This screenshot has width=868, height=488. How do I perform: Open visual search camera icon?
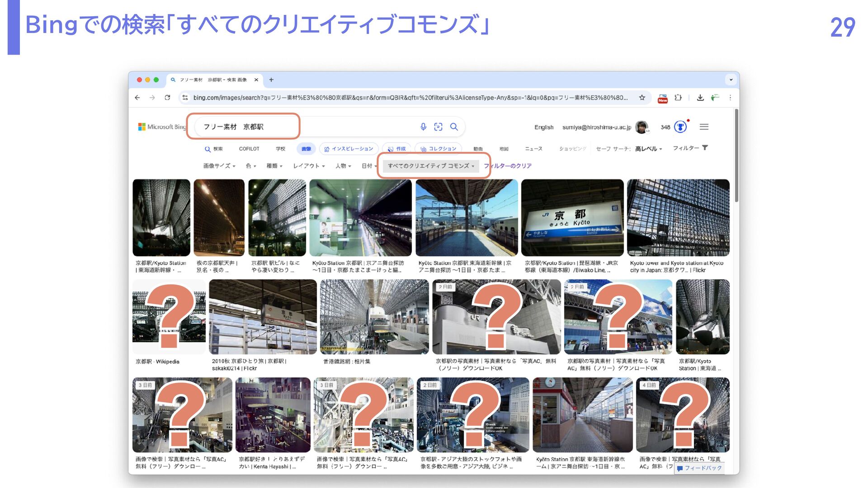pos(438,127)
